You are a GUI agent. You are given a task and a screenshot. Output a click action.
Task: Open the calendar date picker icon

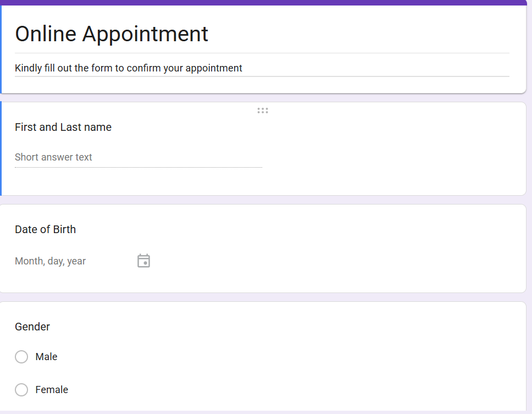[x=143, y=261]
